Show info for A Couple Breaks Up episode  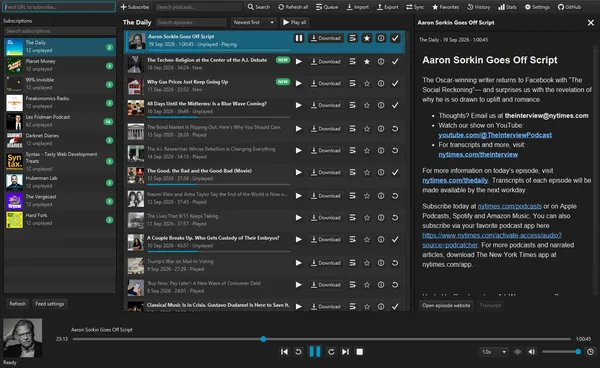pyautogui.click(x=381, y=239)
